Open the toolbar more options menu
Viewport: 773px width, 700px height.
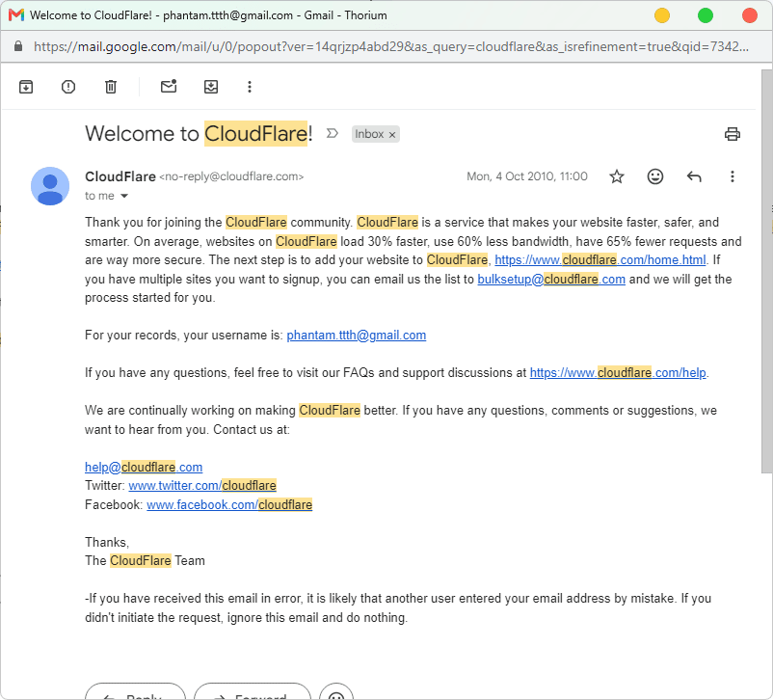point(250,87)
